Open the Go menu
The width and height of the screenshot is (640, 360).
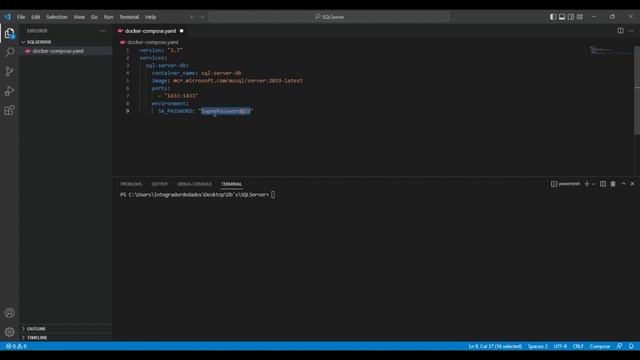coord(94,17)
